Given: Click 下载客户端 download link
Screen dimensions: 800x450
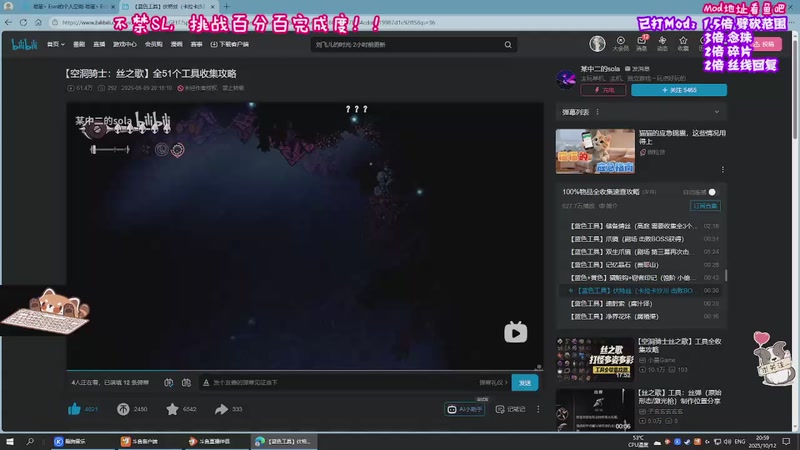Looking at the screenshot, I should 230,44.
